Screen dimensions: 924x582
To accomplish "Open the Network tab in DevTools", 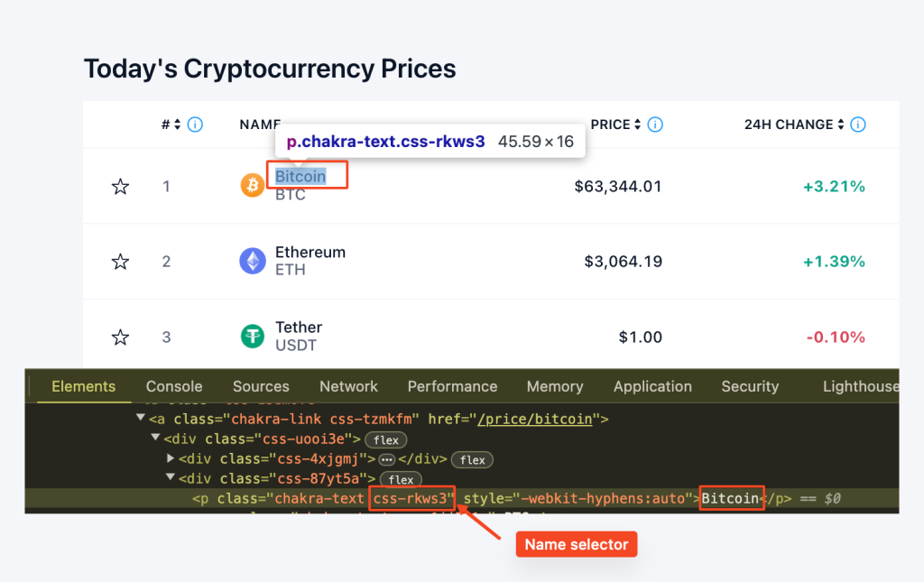I will pyautogui.click(x=348, y=386).
